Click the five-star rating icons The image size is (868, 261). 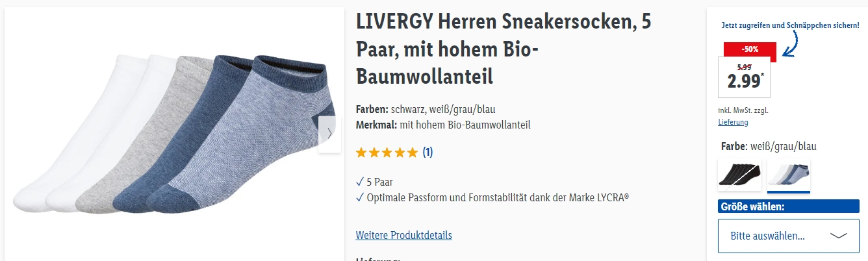click(x=387, y=153)
